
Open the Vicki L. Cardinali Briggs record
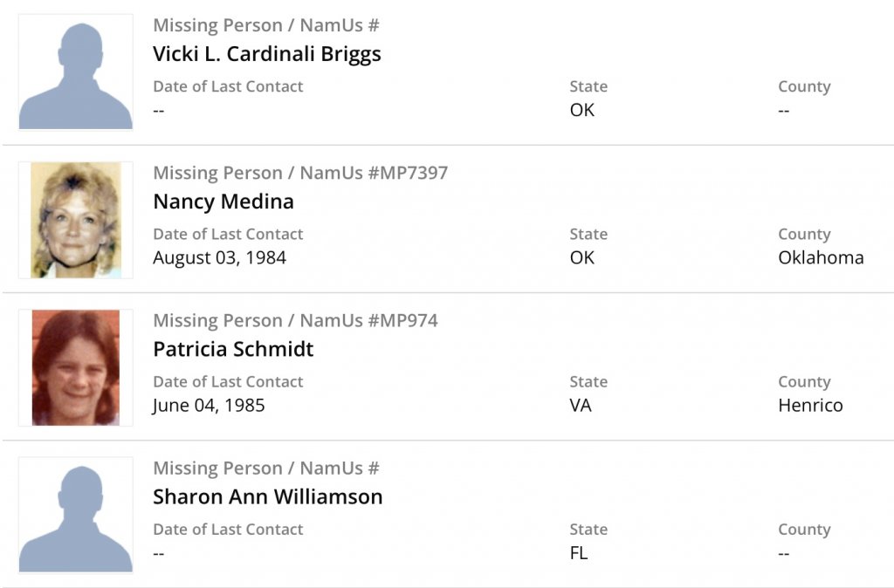(x=267, y=54)
